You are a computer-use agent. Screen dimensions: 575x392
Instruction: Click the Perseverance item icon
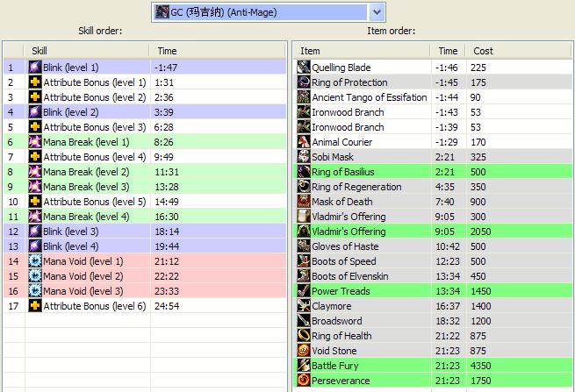[x=304, y=381]
